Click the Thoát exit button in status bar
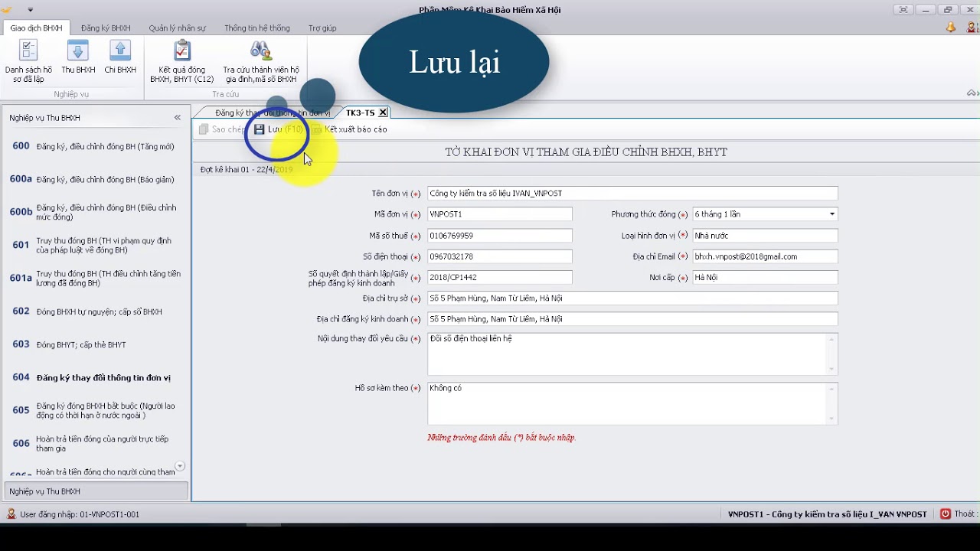Image resolution: width=980 pixels, height=551 pixels. coord(959,514)
